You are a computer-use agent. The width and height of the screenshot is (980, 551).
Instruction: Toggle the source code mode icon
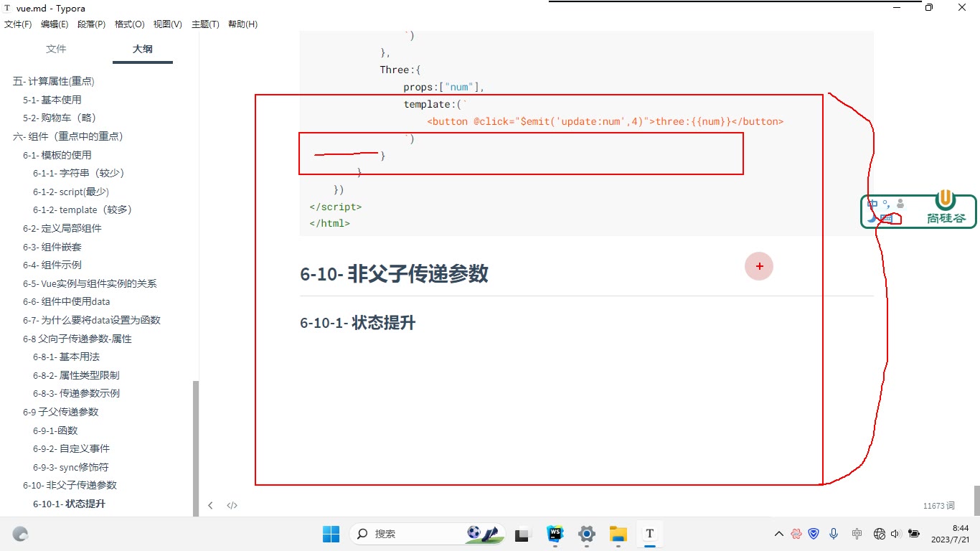tap(232, 506)
